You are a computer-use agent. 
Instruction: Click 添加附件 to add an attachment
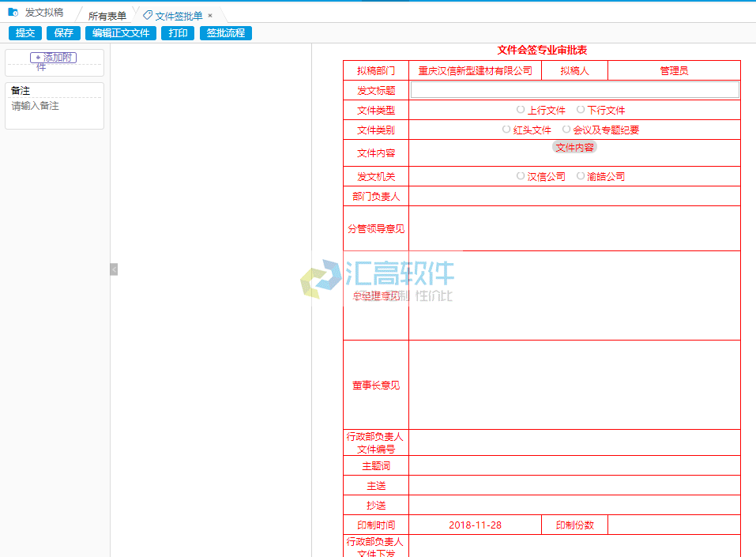pos(54,58)
